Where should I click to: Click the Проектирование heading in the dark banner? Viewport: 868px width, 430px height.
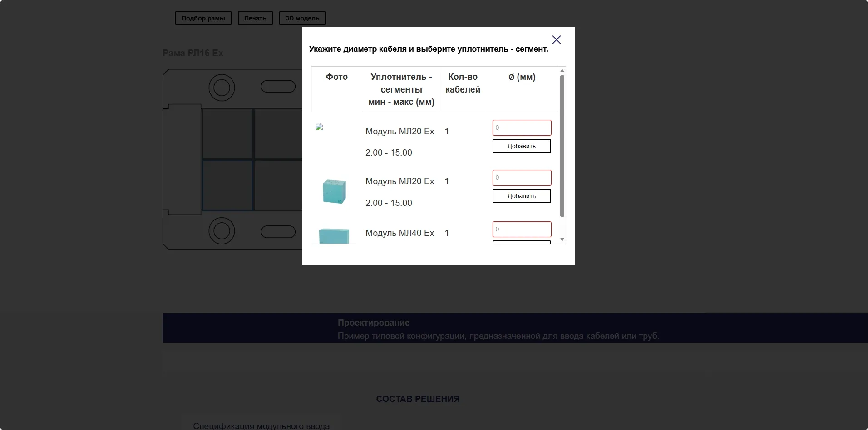click(x=374, y=322)
